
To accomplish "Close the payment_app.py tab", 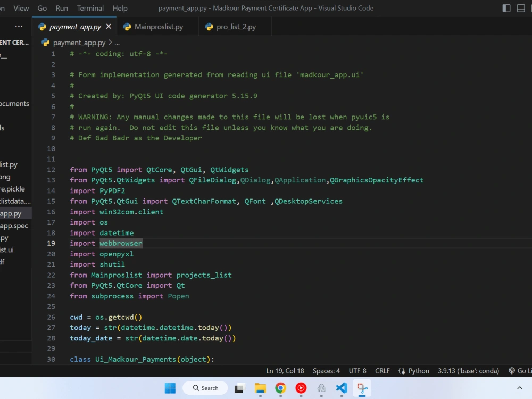I will pos(109,27).
